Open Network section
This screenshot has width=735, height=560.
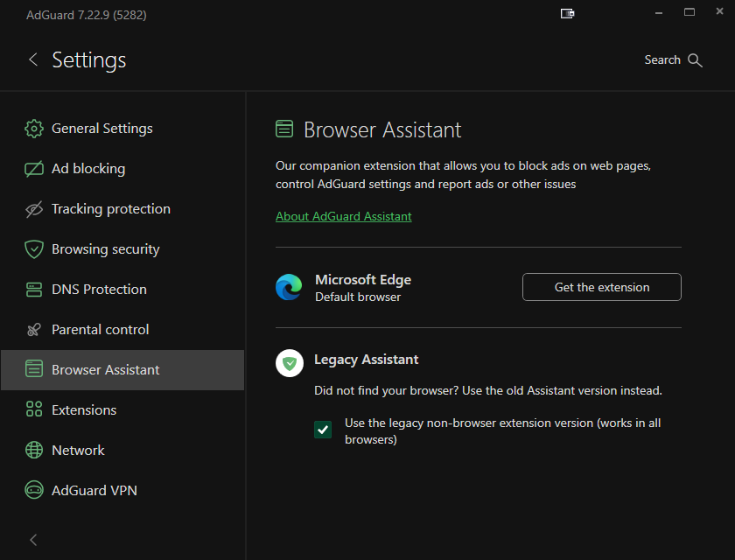coord(122,451)
